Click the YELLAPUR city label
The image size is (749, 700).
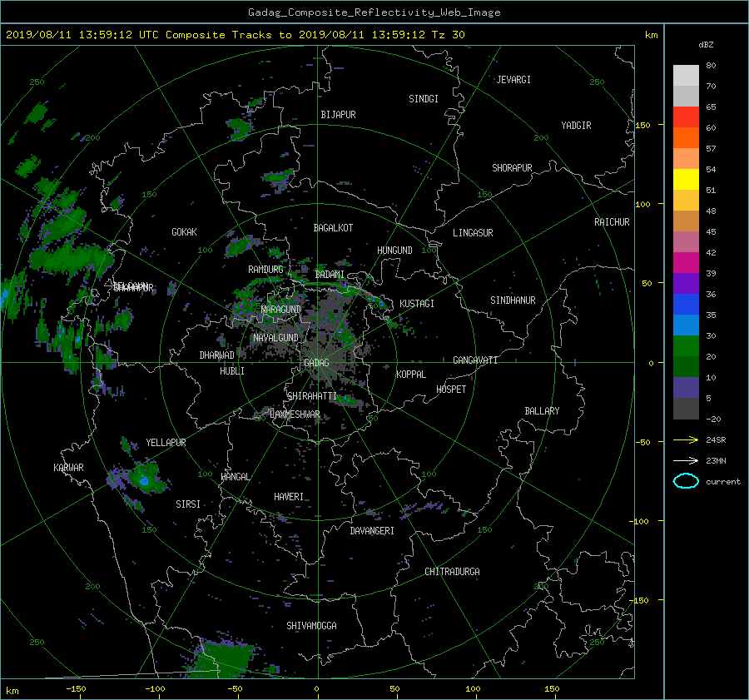(166, 443)
